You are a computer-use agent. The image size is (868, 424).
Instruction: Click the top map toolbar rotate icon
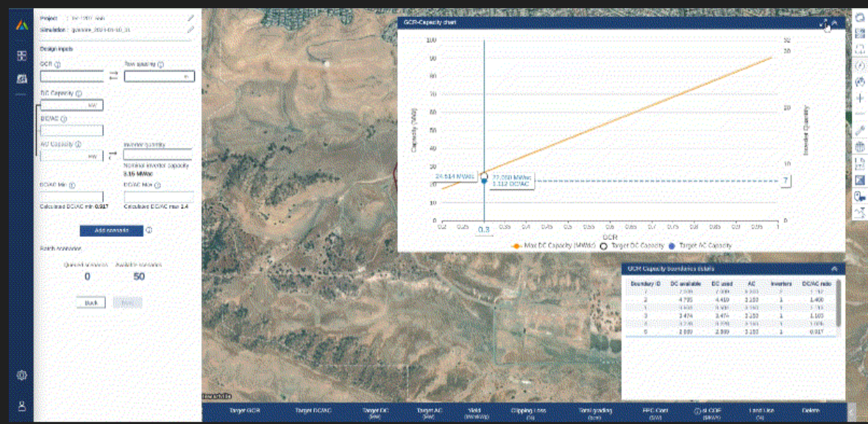click(x=860, y=18)
